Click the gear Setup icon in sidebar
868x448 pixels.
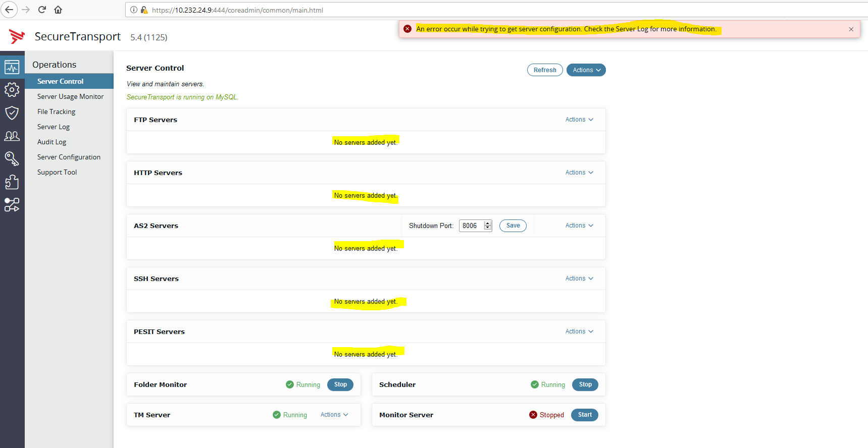[x=12, y=90]
